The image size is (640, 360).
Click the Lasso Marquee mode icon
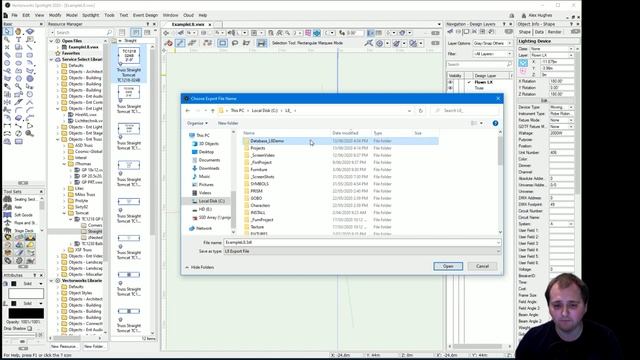[235, 43]
